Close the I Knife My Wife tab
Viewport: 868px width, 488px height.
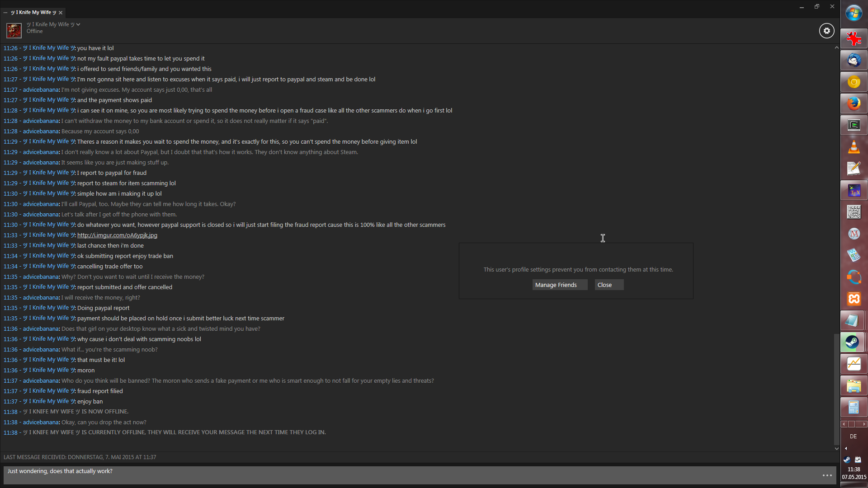pyautogui.click(x=61, y=13)
